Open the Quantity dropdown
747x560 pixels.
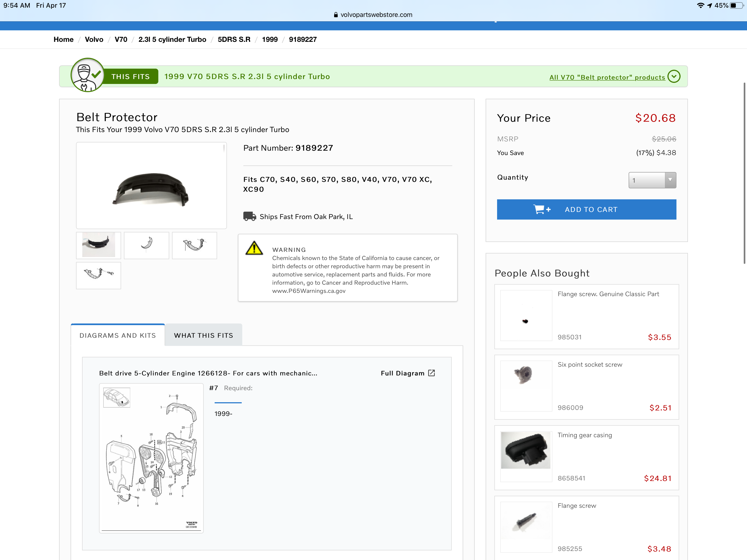pos(652,180)
